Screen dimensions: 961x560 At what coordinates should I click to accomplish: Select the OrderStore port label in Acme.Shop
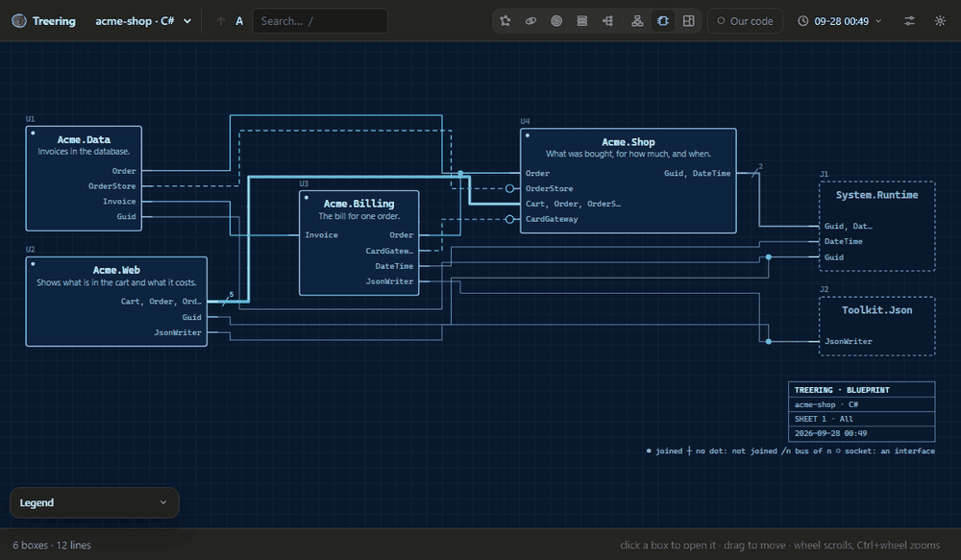coord(549,188)
